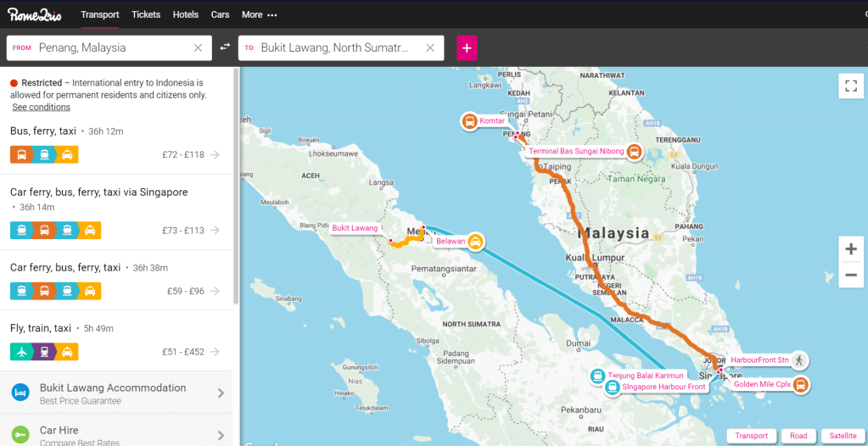Select the Fly, train, taxi route option
868x446 pixels.
[x=115, y=340]
